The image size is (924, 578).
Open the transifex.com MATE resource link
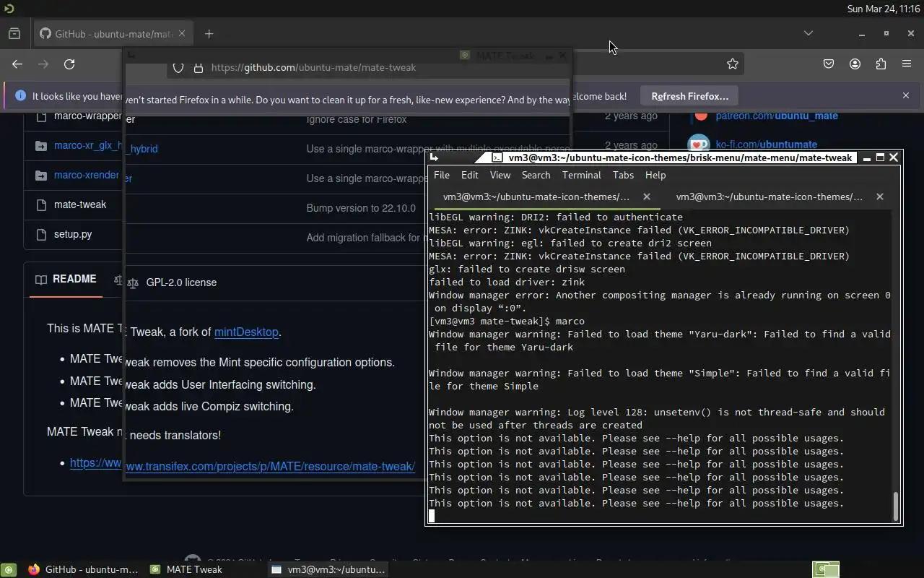270,467
